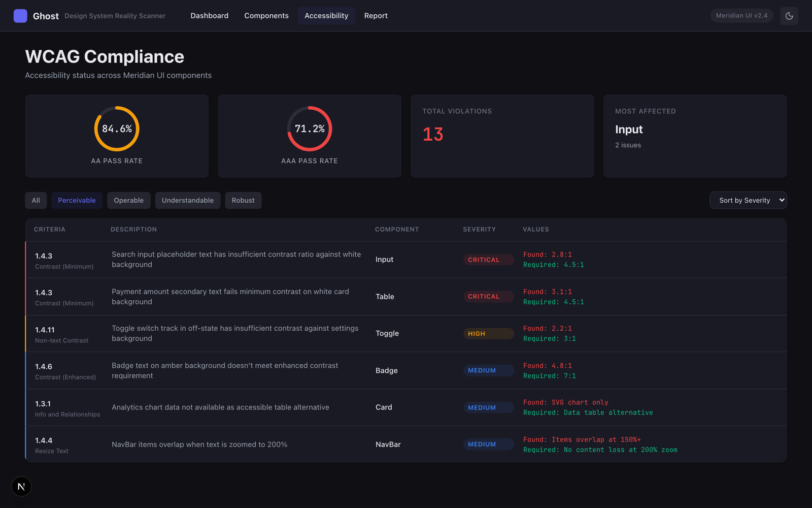
Task: Toggle dark mode with the moon icon
Action: click(789, 16)
